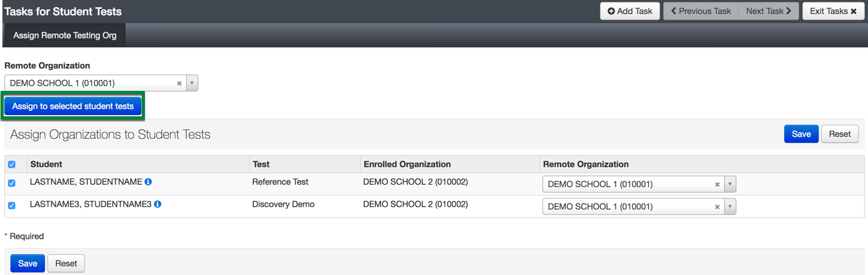Image resolution: width=868 pixels, height=275 pixels.
Task: Open the top Remote Organization dropdown arrow
Action: point(192,84)
